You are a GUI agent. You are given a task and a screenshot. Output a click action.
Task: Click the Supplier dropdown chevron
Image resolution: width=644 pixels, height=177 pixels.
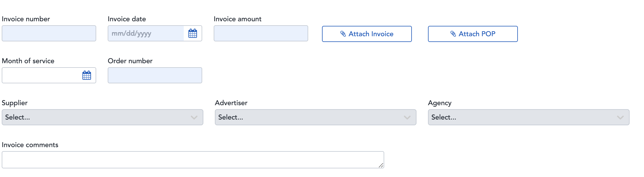(x=194, y=117)
